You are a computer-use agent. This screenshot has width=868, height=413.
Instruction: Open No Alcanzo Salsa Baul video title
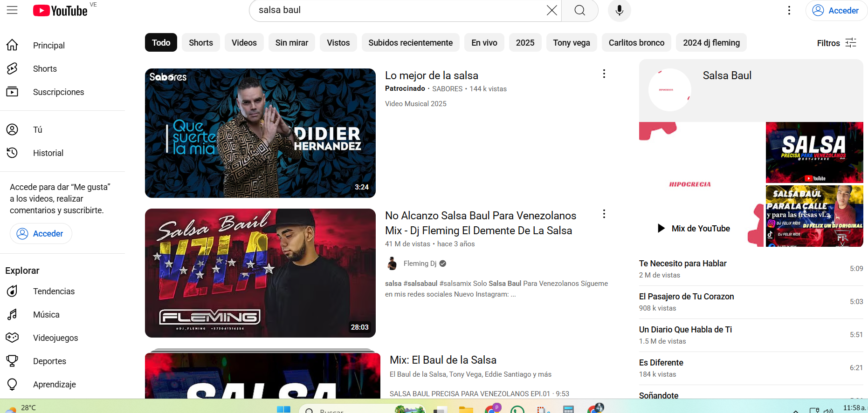481,223
